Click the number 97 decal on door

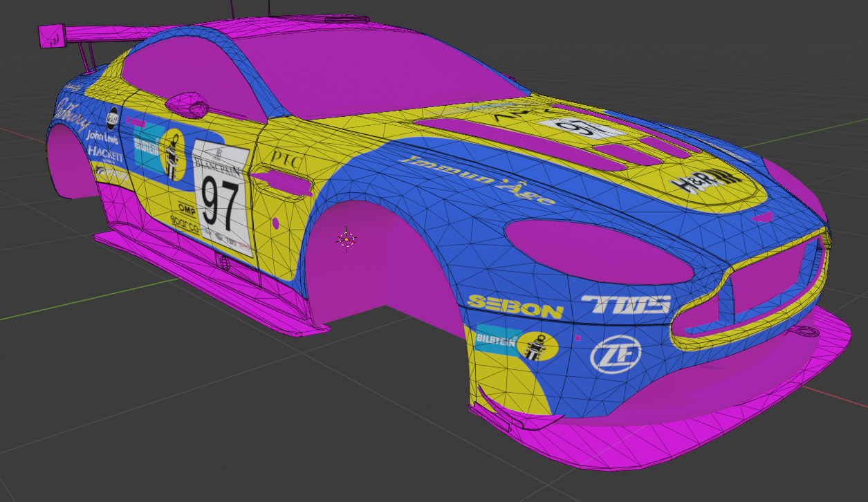(x=220, y=203)
